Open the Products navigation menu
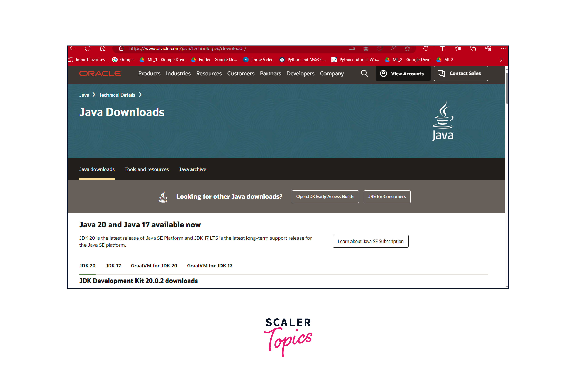 pos(149,74)
